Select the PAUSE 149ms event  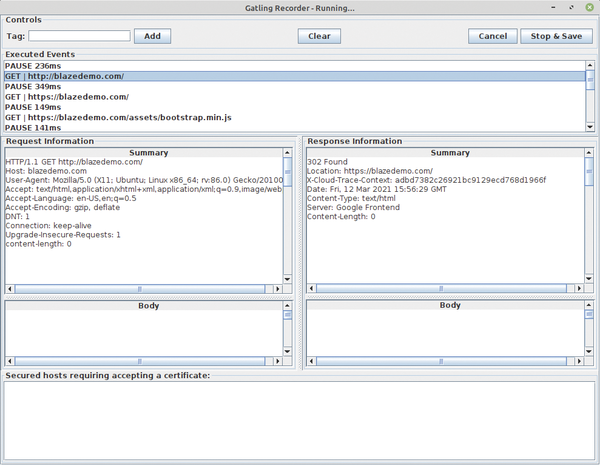click(x=295, y=107)
